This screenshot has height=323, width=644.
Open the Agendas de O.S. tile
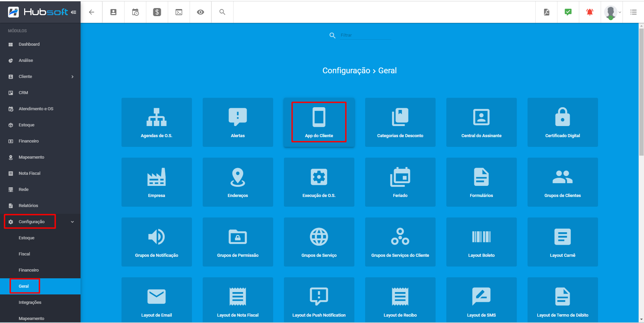(x=156, y=122)
